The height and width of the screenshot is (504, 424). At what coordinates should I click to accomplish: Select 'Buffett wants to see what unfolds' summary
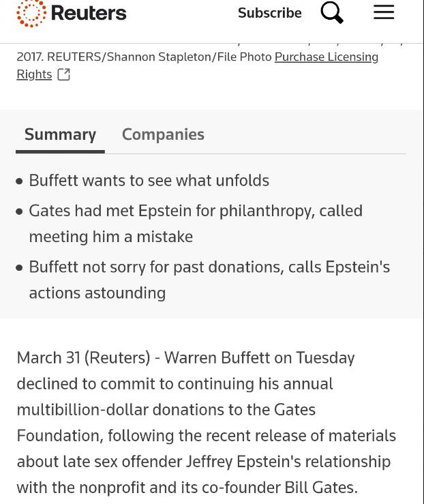[x=149, y=180]
